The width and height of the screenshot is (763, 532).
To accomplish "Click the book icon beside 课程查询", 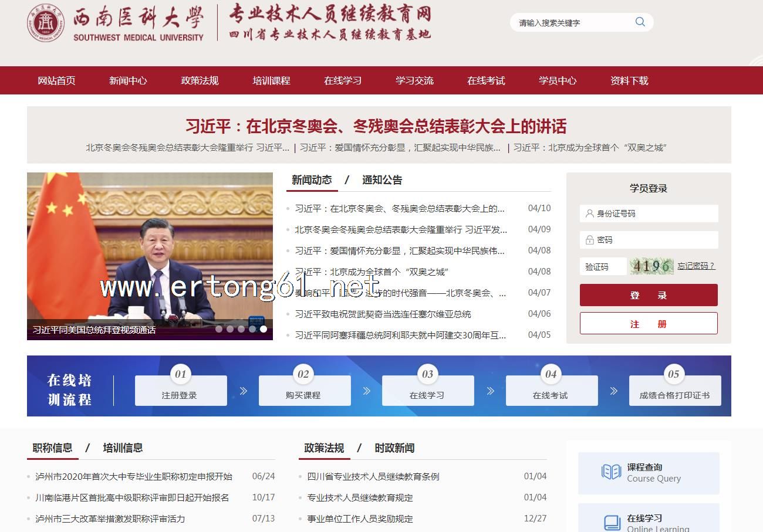I will [611, 472].
